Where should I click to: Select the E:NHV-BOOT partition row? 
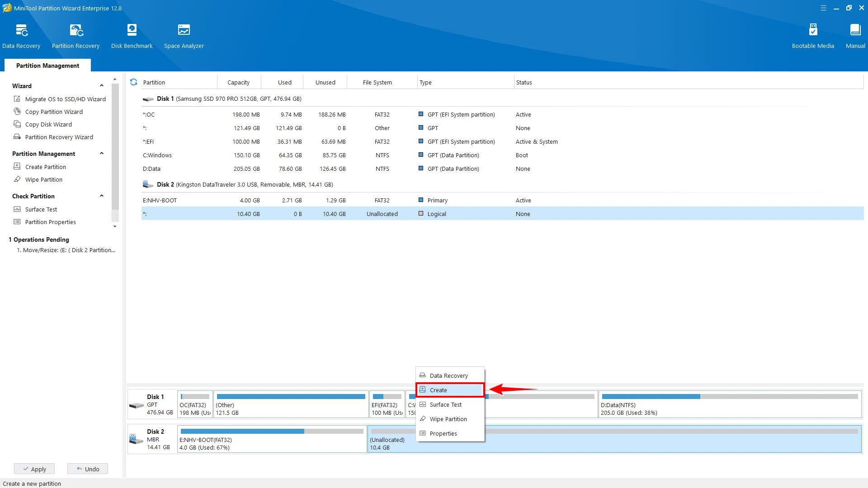502,200
